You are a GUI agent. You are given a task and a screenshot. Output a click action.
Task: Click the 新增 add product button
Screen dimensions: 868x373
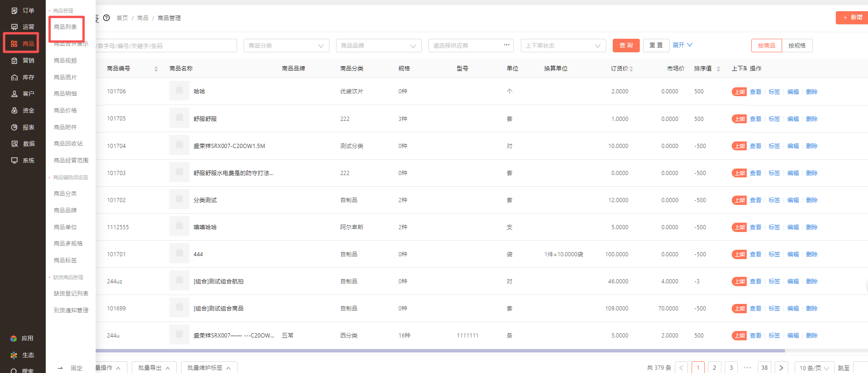[x=852, y=17]
